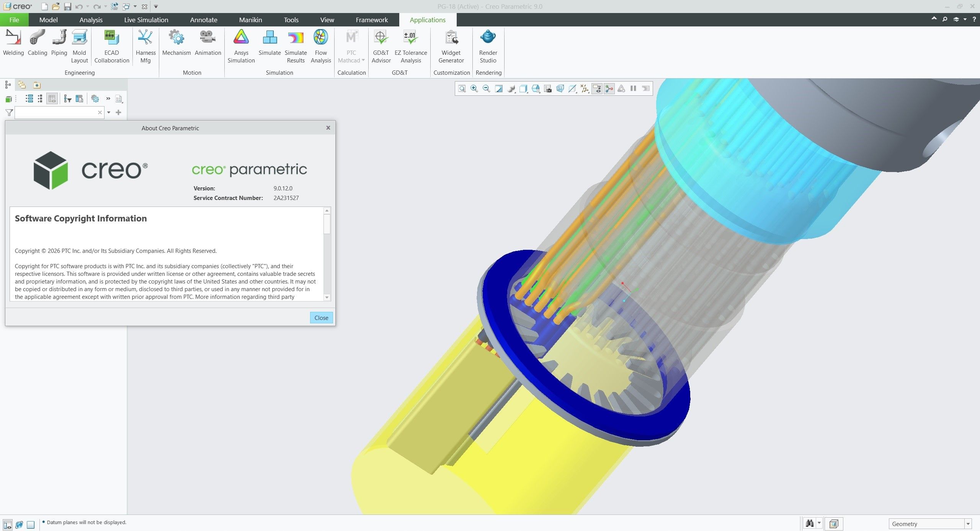Select the Zoom In tool
This screenshot has height=531, width=980.
[474, 88]
